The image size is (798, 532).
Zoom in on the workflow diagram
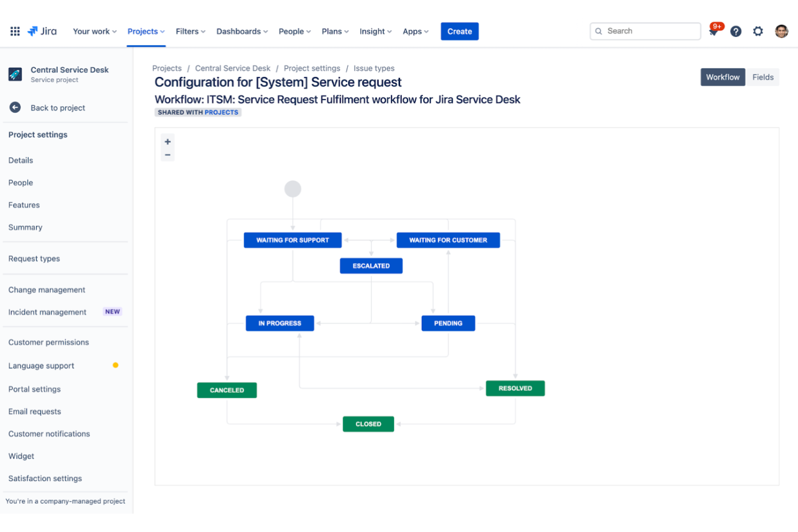167,141
